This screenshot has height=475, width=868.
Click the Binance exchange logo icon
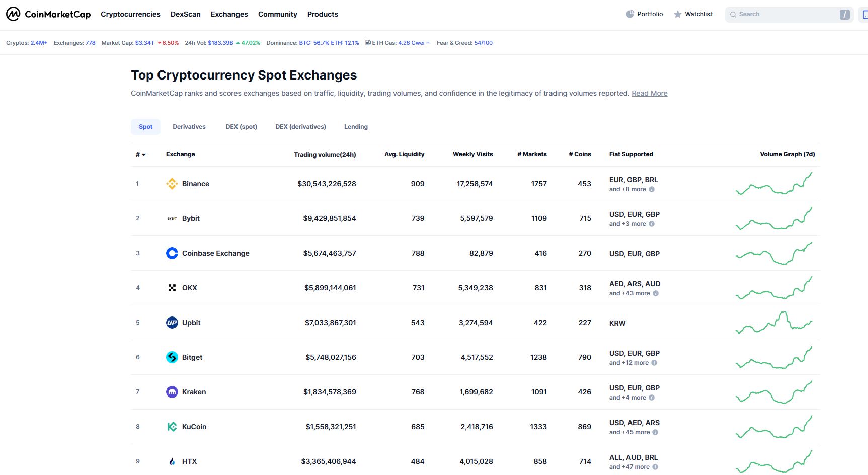point(172,184)
